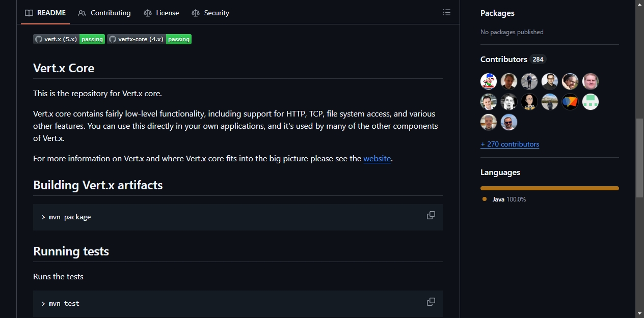The height and width of the screenshot is (318, 644).
Task: Open the vert.x (5.x) passing build badge
Action: click(69, 39)
